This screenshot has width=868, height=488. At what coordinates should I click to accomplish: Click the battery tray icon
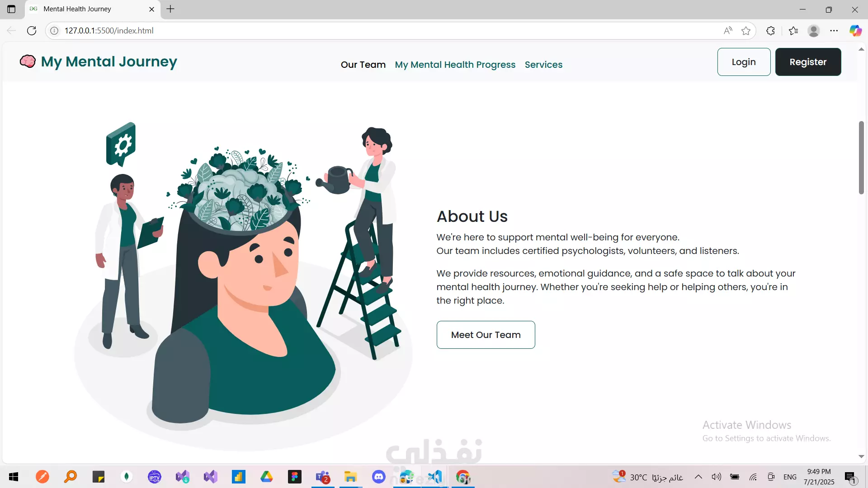(735, 477)
